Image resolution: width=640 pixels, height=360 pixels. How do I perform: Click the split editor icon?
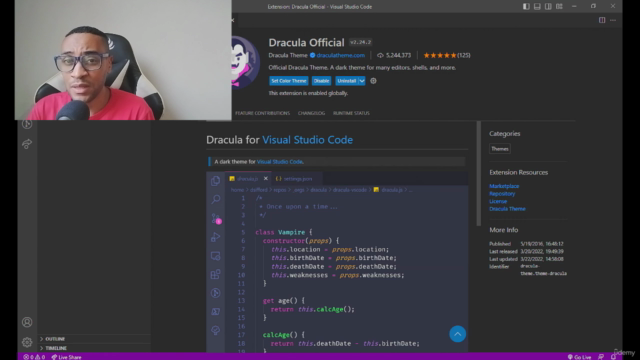click(x=602, y=20)
